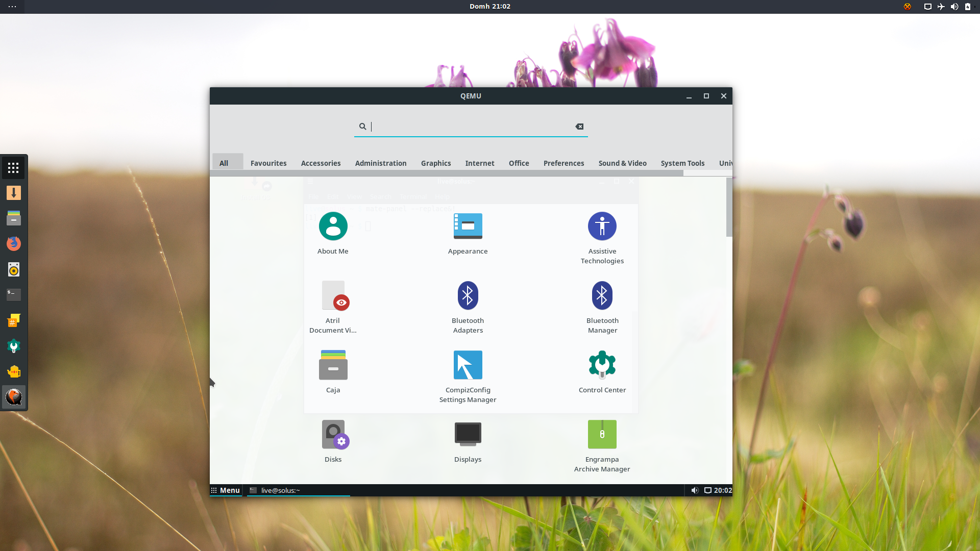The width and height of the screenshot is (980, 551).
Task: Select the QEMU icon in host dock
Action: pos(14,397)
